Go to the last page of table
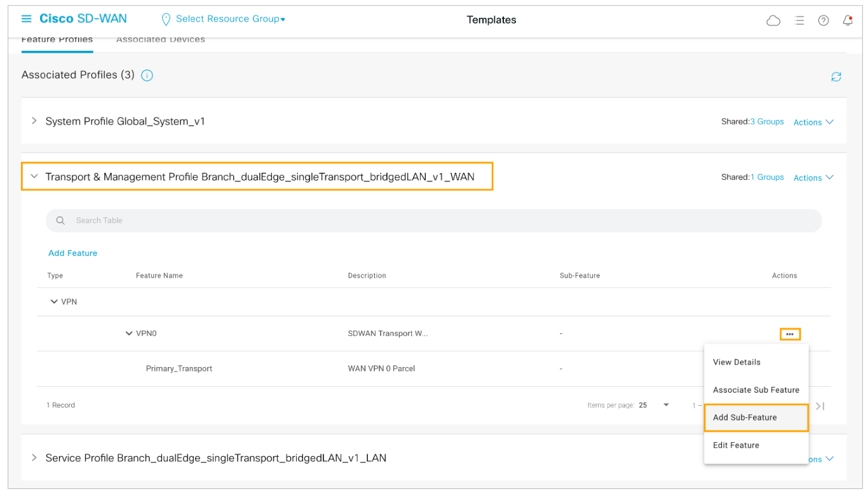The image size is (868, 496). coord(820,406)
